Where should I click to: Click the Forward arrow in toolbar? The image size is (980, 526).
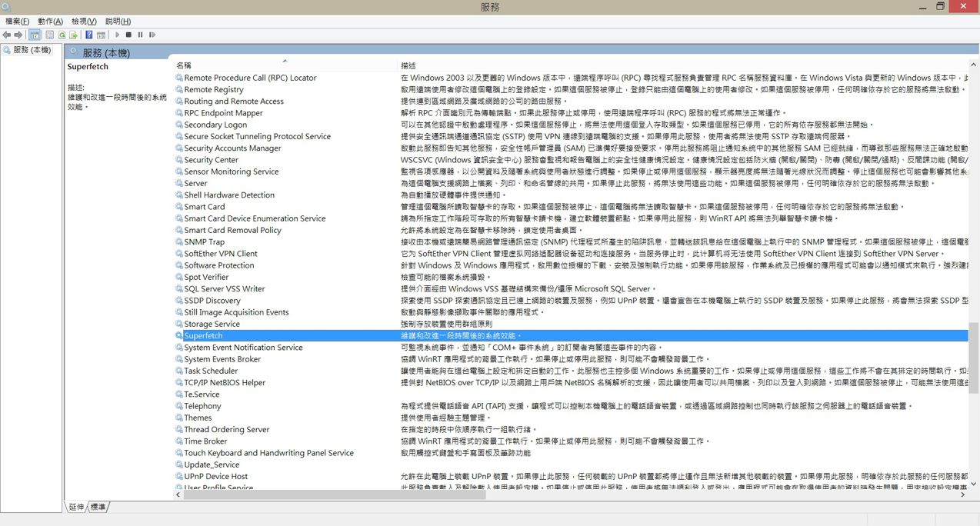click(18, 35)
